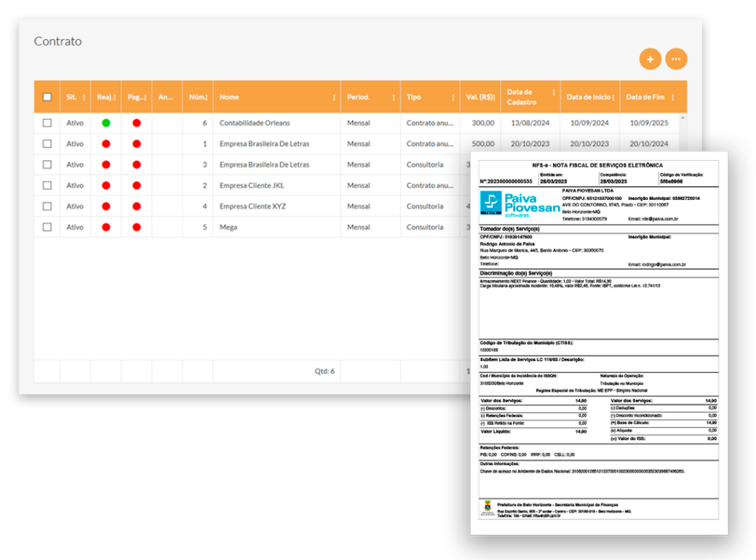The image size is (756, 560).
Task: Click red Pag. status dot for Contabilidade Orleans
Action: point(137,123)
